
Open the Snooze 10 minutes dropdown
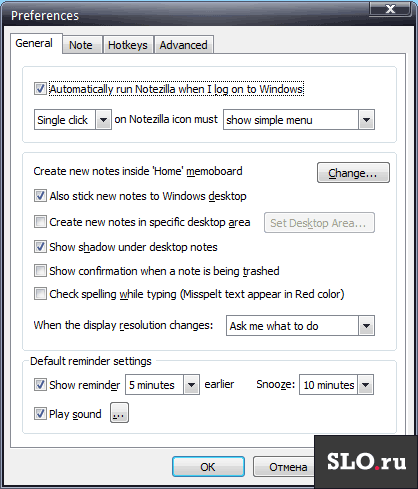pyautogui.click(x=336, y=385)
